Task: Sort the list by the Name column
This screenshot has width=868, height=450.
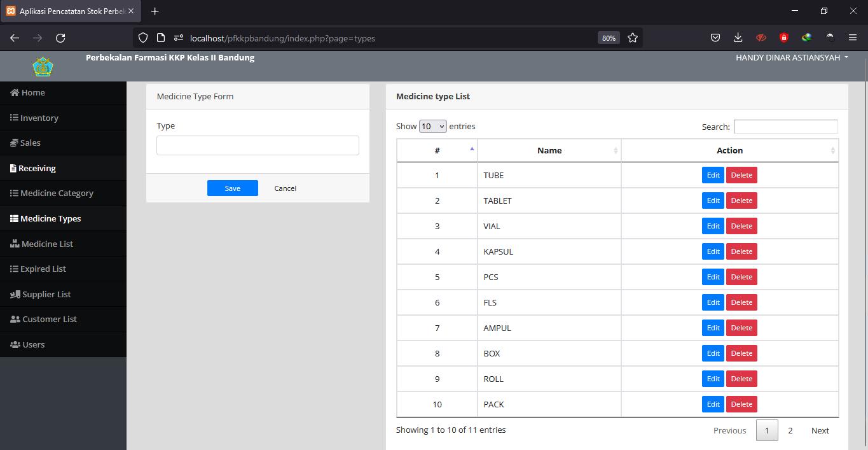Action: click(549, 151)
